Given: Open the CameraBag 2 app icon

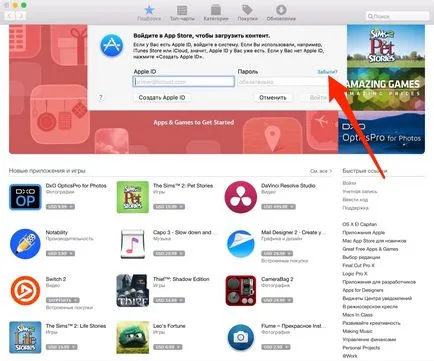Looking at the screenshot, I should pyautogui.click(x=241, y=291).
